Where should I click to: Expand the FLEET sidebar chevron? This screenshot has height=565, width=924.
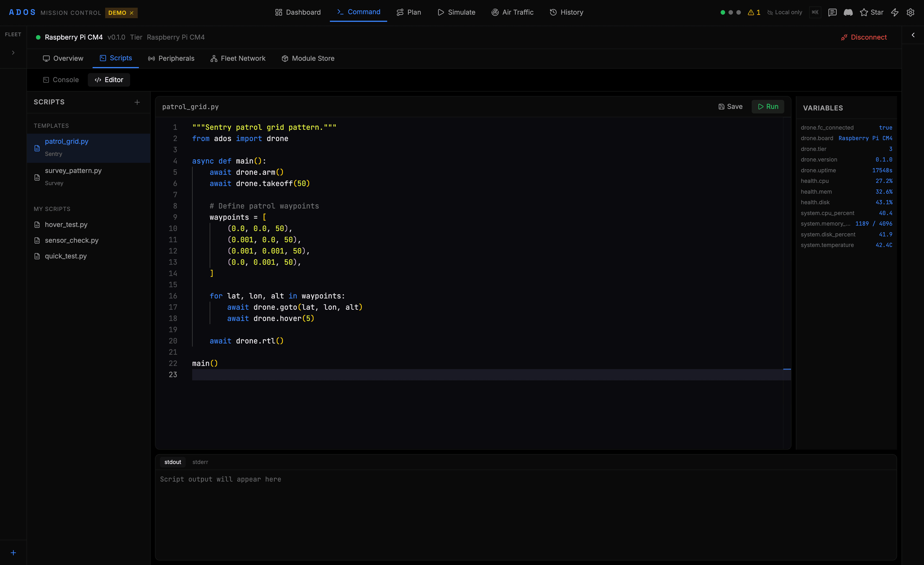coord(13,53)
